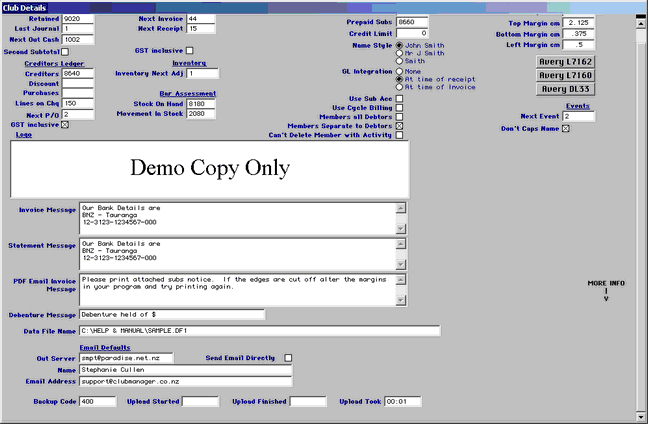This screenshot has width=648, height=424.
Task: Click the MORE INFO down arrow
Action: pyautogui.click(x=605, y=298)
